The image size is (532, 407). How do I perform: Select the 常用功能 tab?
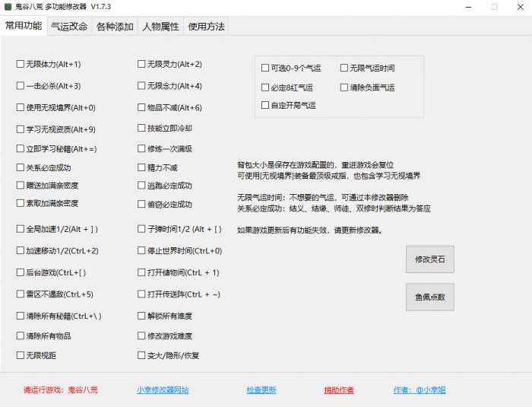coord(24,25)
